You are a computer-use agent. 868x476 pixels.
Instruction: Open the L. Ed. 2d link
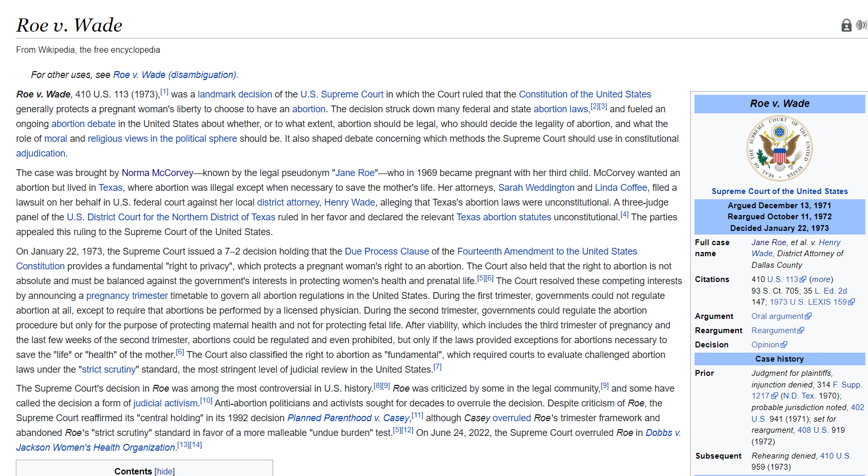(831, 291)
